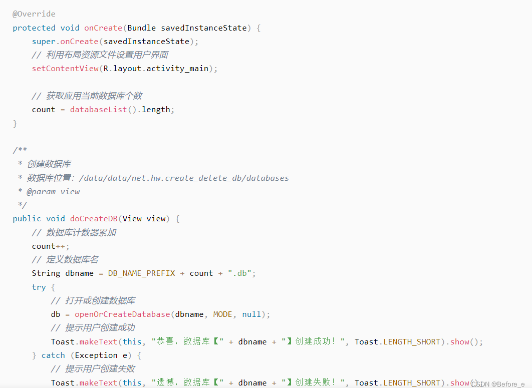The height and width of the screenshot is (392, 532).
Task: Click the Exception e parameter
Action: click(101, 355)
